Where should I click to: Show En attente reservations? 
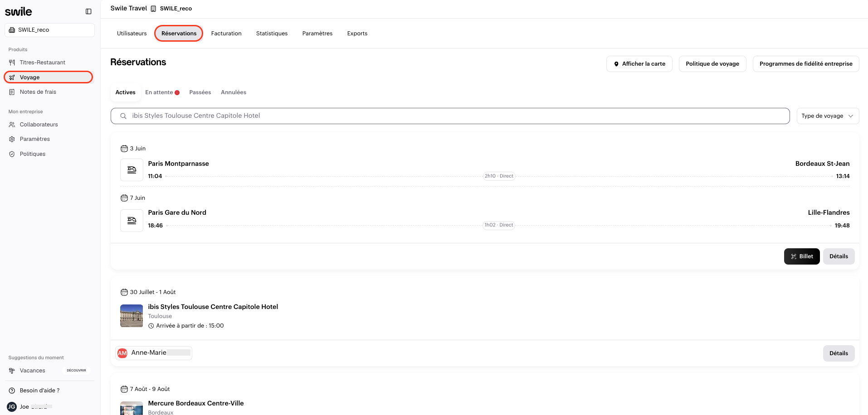tap(162, 92)
